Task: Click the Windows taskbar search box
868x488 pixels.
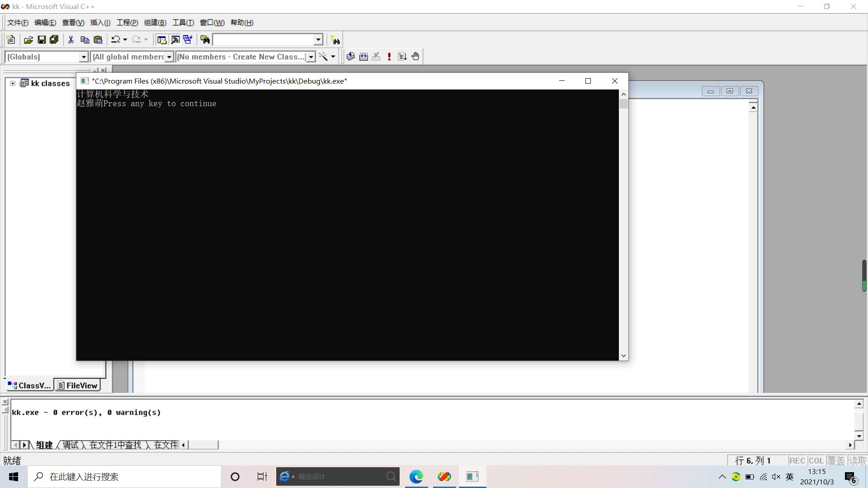Action: tap(124, 477)
